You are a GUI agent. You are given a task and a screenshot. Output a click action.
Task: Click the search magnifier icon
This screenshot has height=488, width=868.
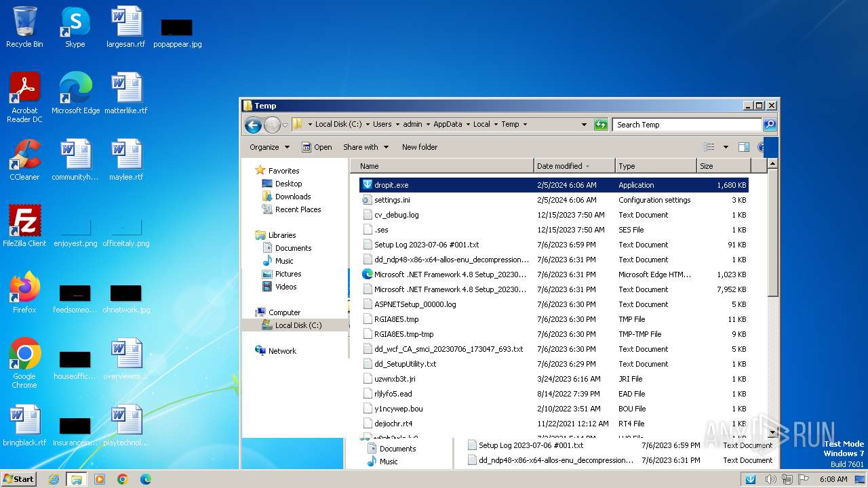tap(769, 125)
